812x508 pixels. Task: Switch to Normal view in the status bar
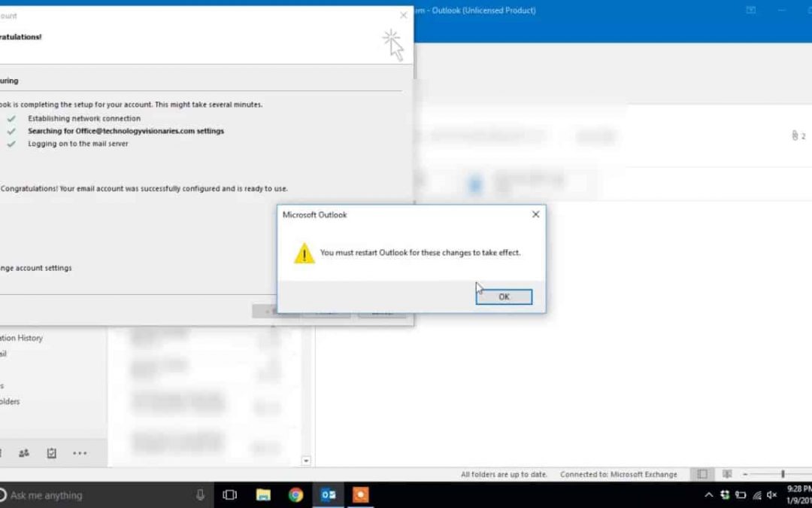pos(702,474)
